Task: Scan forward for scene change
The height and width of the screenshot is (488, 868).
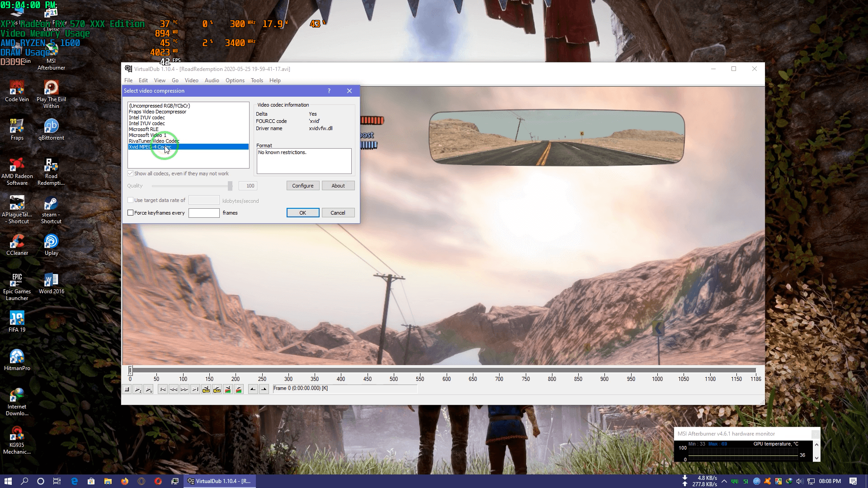Action: (239, 389)
